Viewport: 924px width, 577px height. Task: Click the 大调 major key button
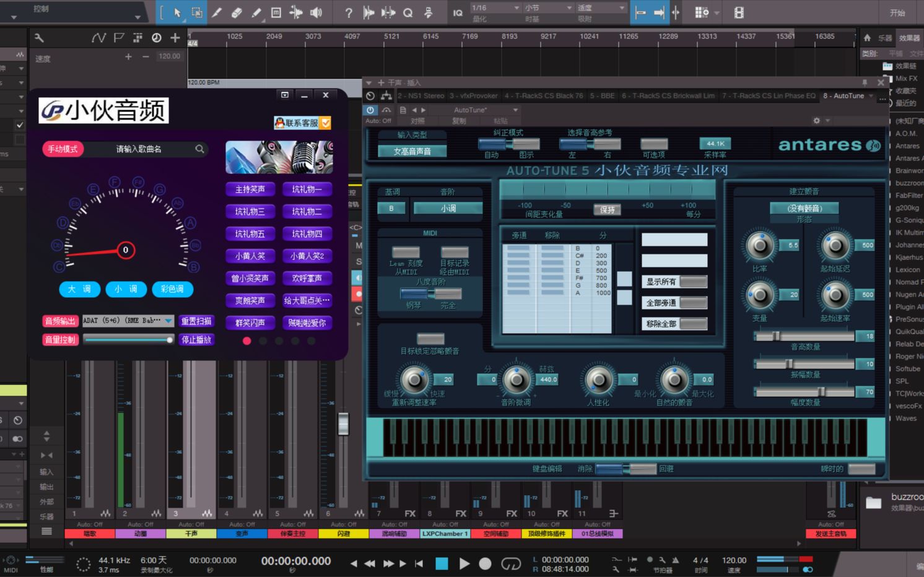pos(79,289)
